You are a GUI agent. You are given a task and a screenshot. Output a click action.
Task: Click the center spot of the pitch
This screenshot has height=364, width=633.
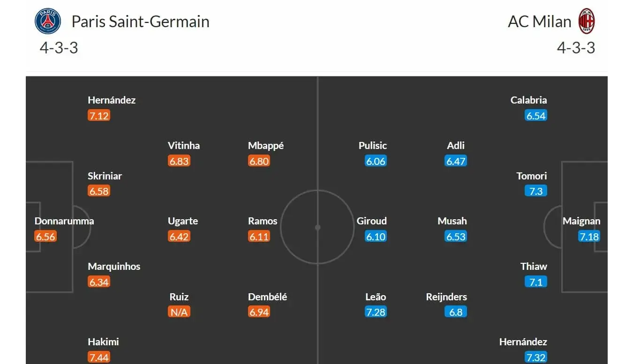click(x=317, y=227)
